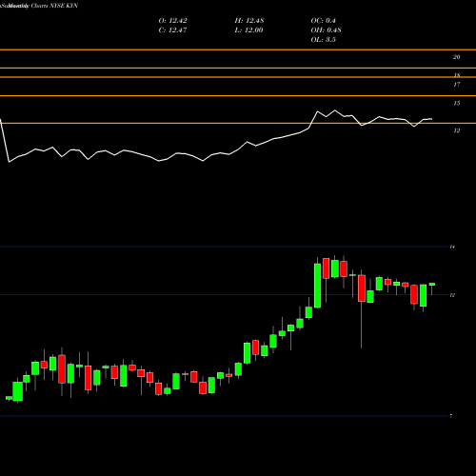Viewport: 476px width, 476px height.
Task: Select the close value 'C: 12.47'
Action: 172,30
